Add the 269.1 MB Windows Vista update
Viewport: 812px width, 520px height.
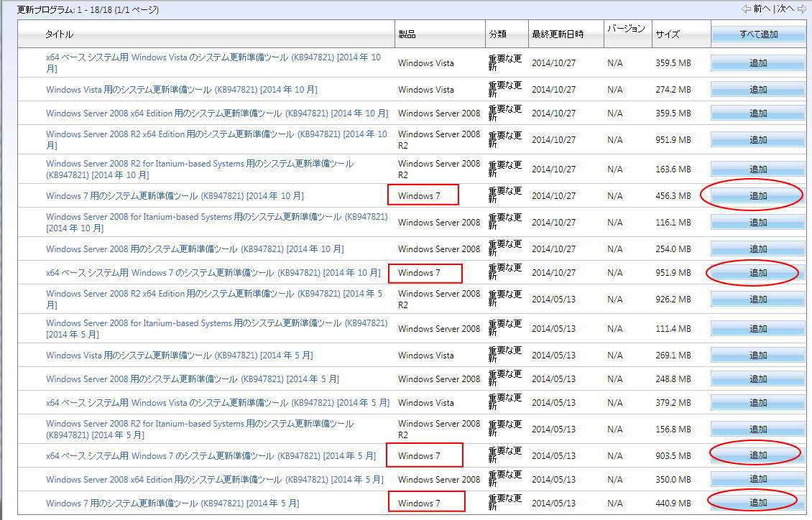click(758, 356)
